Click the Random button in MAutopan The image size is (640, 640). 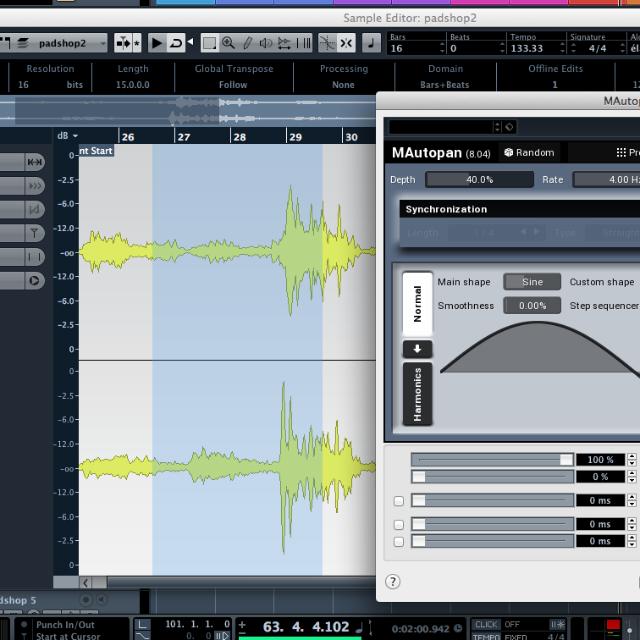point(529,153)
